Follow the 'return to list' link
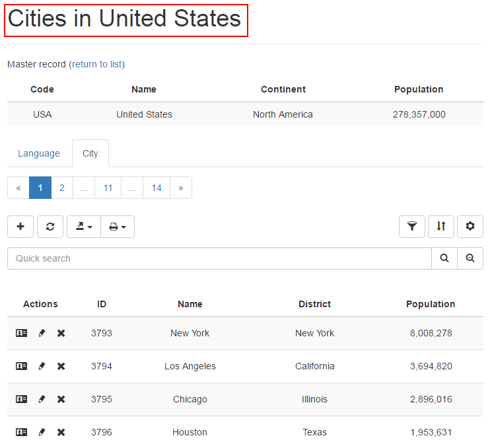The width and height of the screenshot is (490, 448). [x=97, y=64]
